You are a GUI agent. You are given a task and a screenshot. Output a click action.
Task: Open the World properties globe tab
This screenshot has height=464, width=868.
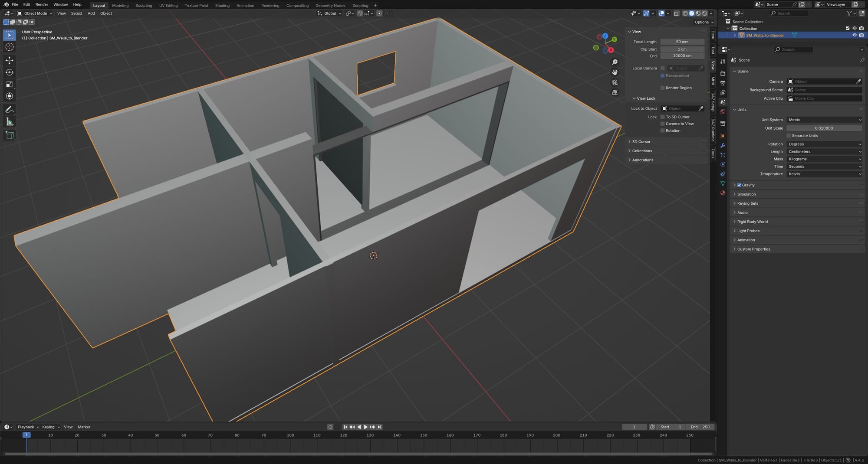click(723, 111)
